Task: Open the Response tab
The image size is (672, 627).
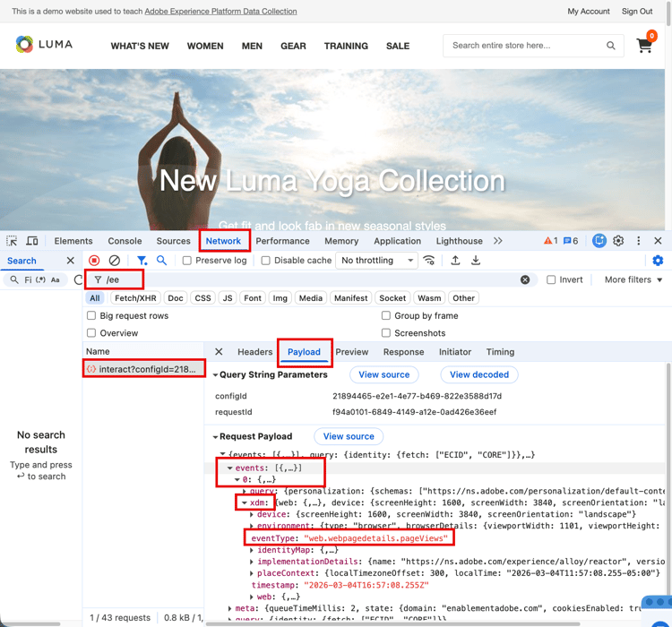Action: pos(404,352)
